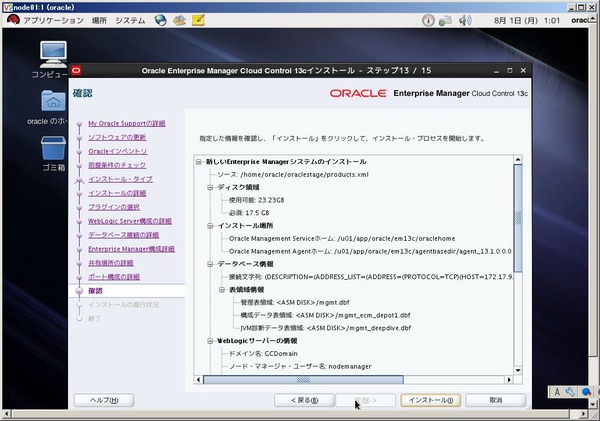This screenshot has height=421, width=600.
Task: Select the 接続文字列 DESCRIPTION row
Action: [x=371, y=277]
